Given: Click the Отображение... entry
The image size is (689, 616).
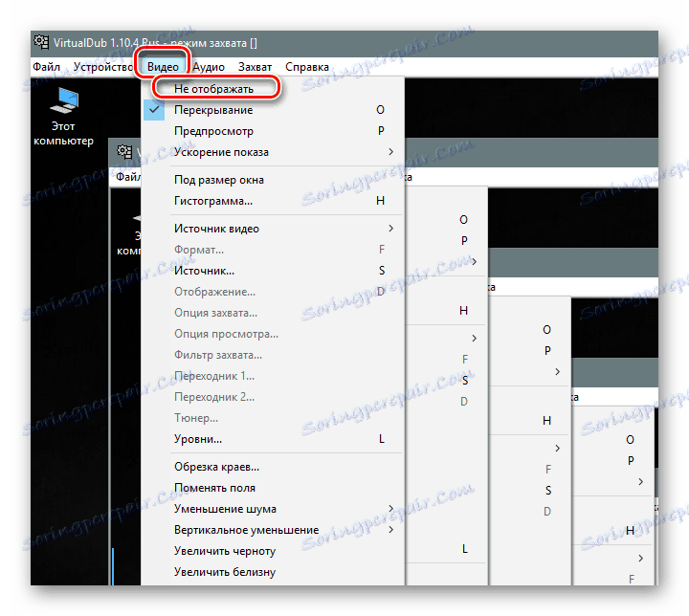Looking at the screenshot, I should (273, 292).
